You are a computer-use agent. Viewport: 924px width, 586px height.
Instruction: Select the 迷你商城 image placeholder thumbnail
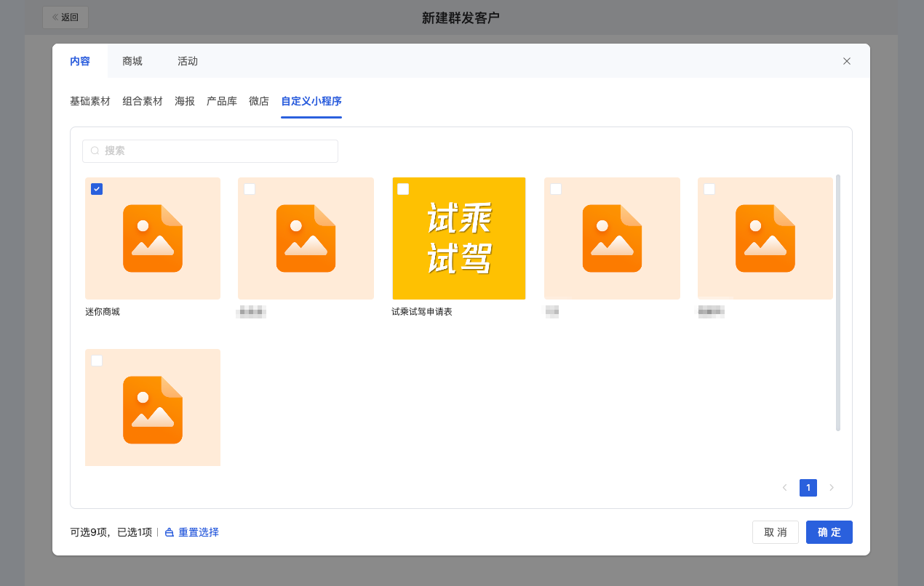tap(153, 238)
